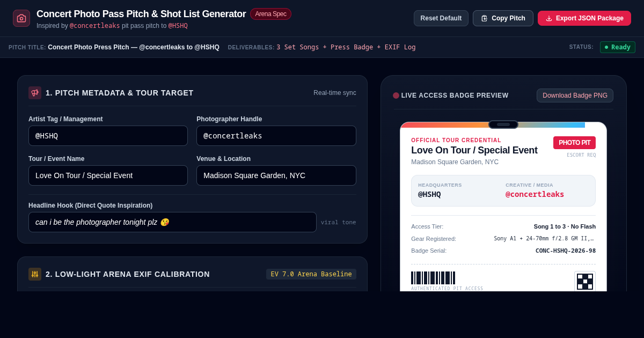Image resolution: width=644 pixels, height=338 pixels.
Task: Export the JSON package
Action: 584,18
